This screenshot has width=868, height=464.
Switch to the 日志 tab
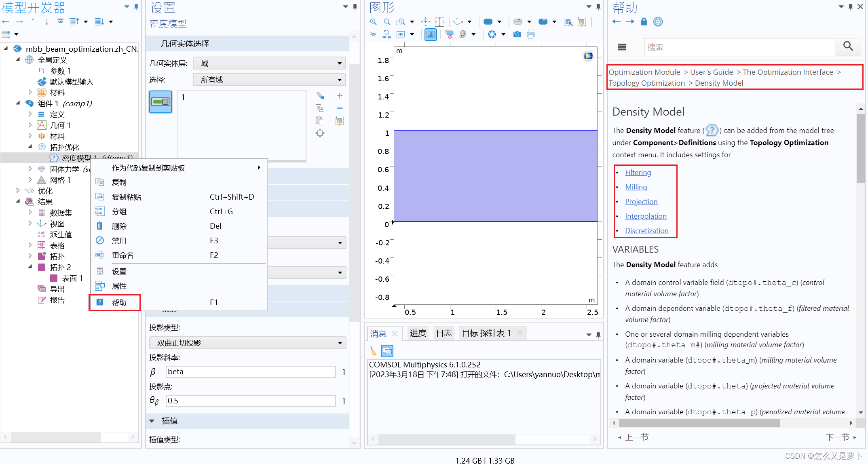(444, 333)
